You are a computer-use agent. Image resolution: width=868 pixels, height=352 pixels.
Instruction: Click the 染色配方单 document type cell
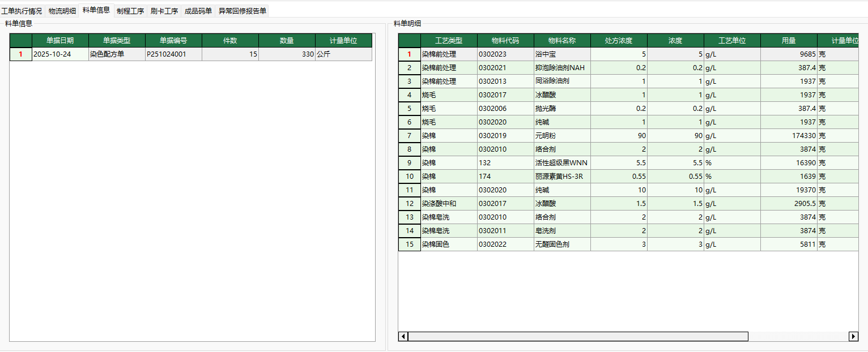pyautogui.click(x=117, y=54)
